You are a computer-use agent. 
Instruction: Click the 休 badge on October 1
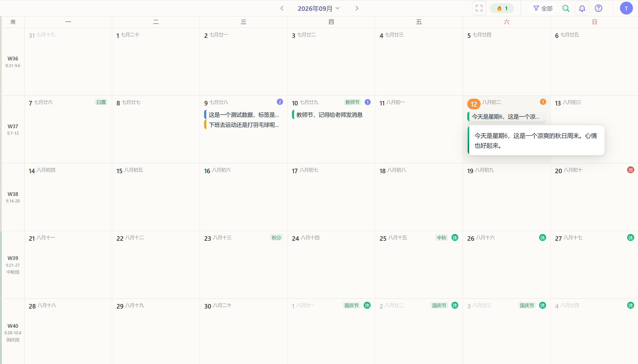coord(367,305)
